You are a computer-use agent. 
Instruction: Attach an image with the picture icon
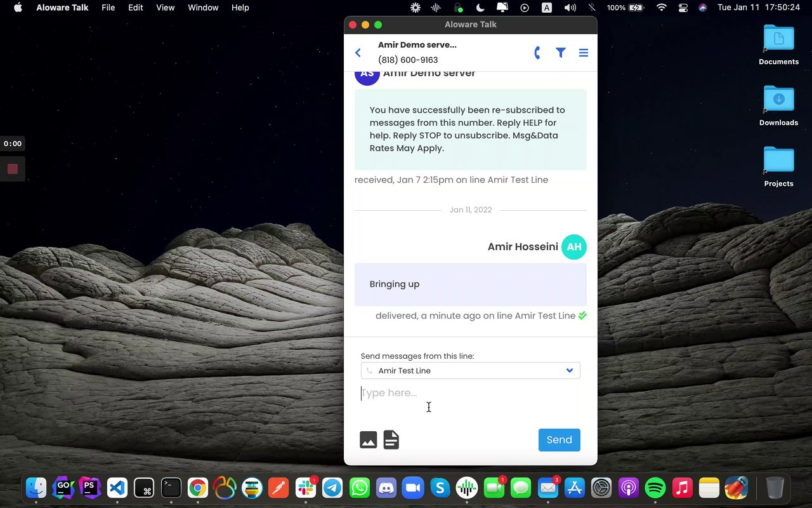point(368,439)
